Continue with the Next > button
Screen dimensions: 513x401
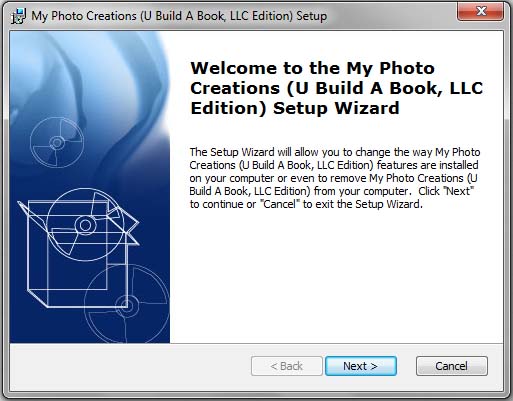361,366
